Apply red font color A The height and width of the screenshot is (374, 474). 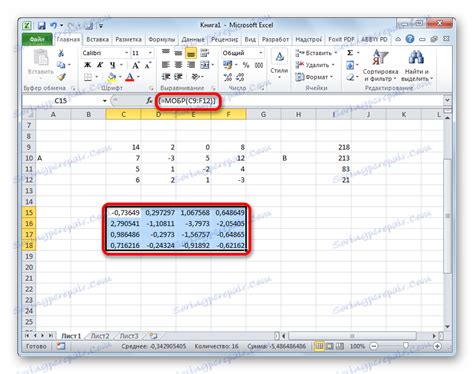coord(130,77)
